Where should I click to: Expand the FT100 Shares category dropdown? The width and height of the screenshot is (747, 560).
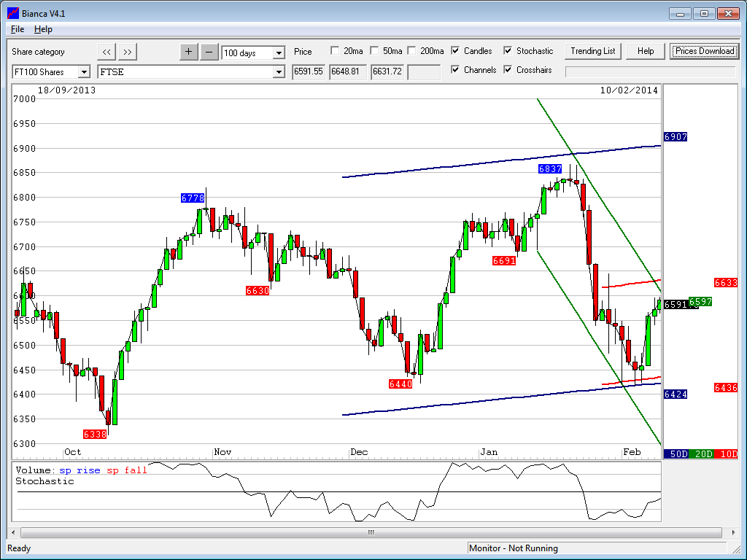pos(83,71)
